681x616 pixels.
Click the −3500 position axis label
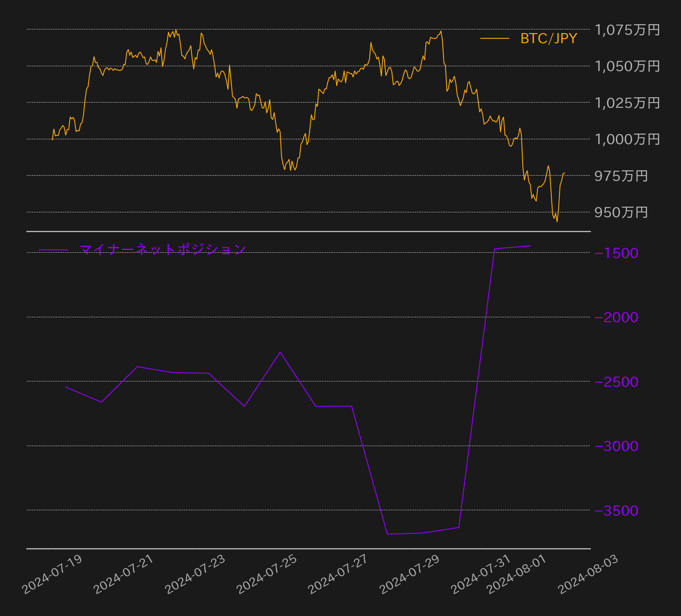click(x=616, y=511)
